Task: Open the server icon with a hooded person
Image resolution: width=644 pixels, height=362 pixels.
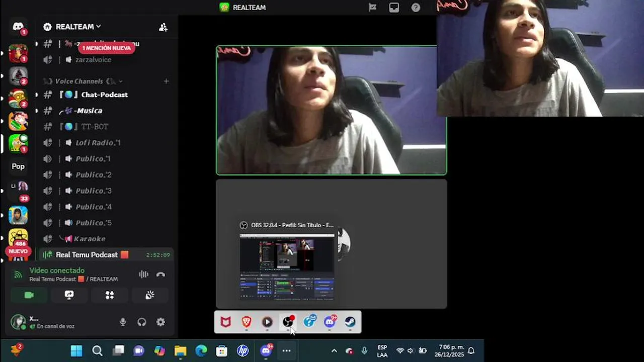Action: pyautogui.click(x=18, y=215)
